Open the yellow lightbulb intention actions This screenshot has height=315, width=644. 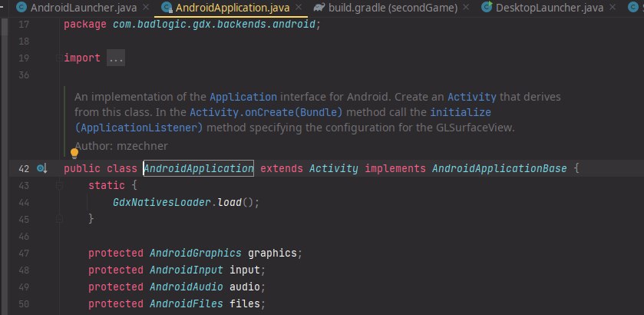coord(74,154)
